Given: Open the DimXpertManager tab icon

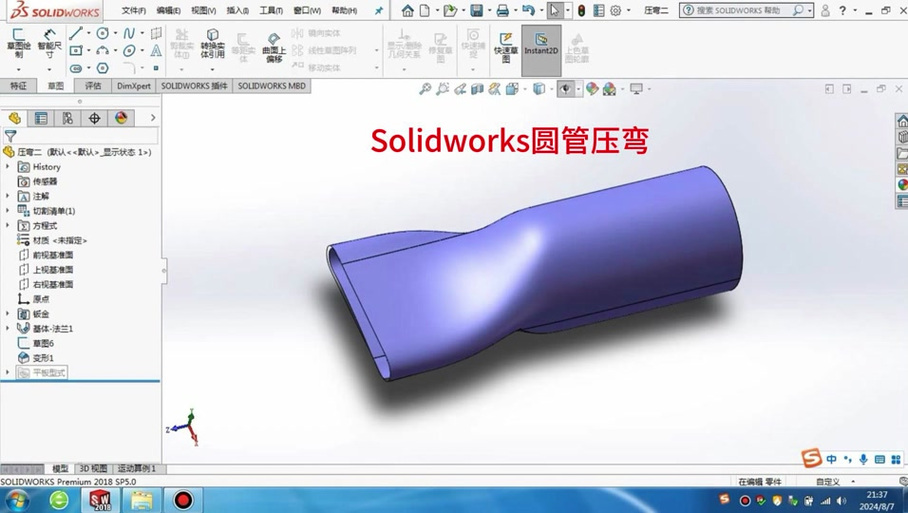Looking at the screenshot, I should 94,118.
